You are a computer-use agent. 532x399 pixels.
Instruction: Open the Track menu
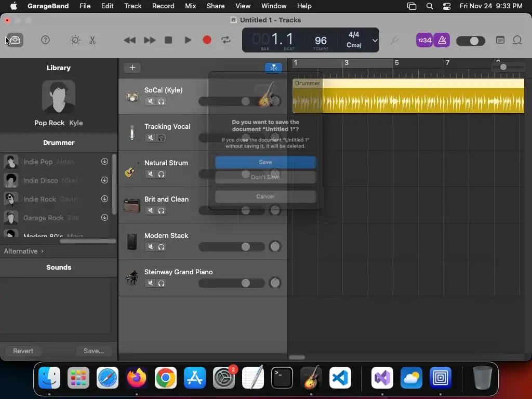tap(132, 6)
